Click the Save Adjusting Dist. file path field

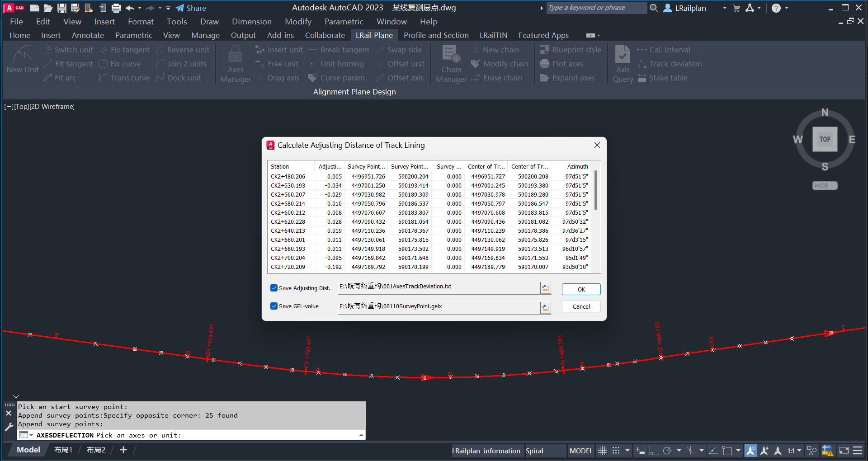pyautogui.click(x=439, y=287)
